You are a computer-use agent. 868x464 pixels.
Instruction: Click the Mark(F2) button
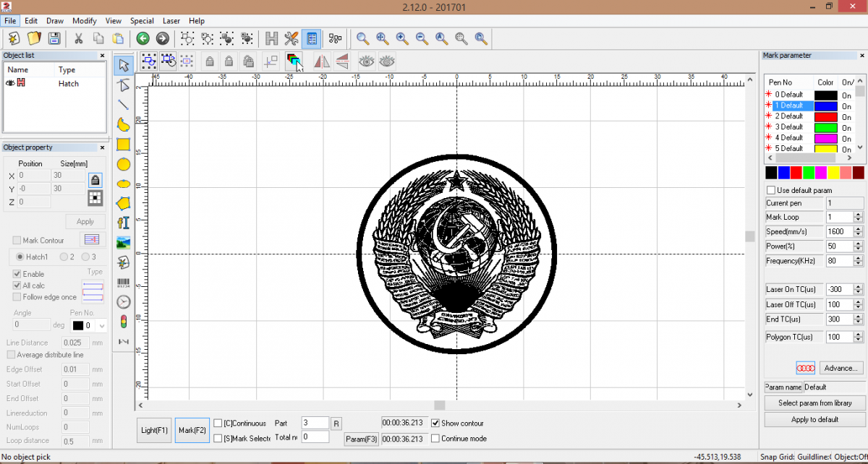click(192, 430)
